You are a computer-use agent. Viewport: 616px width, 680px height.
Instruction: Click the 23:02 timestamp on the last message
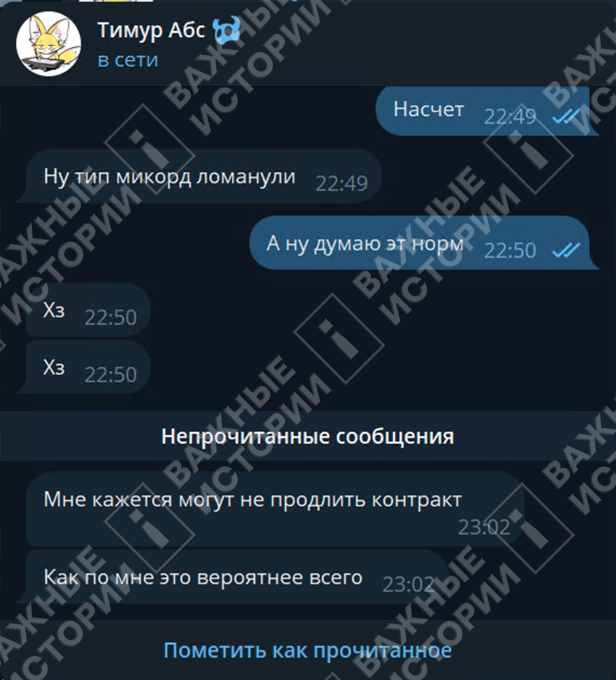[408, 584]
